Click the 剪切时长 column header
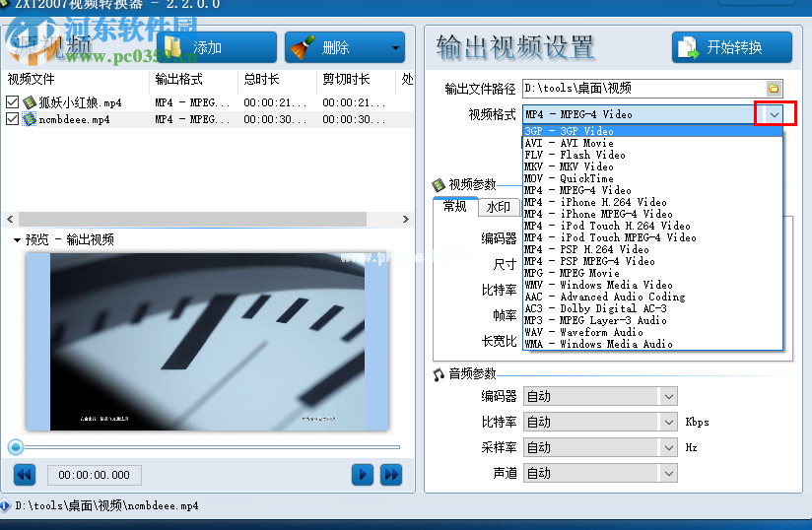Viewport: 812px width, 530px height. (357, 79)
